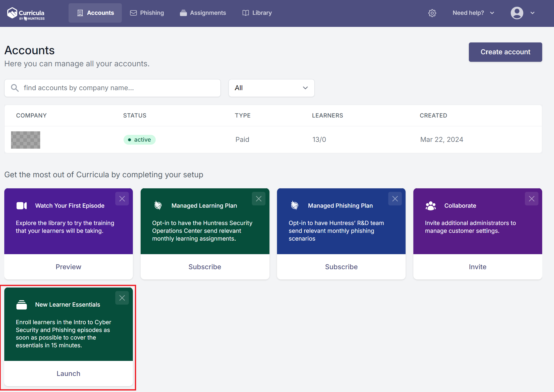Go to the Phishing tab
The width and height of the screenshot is (554, 392).
147,13
